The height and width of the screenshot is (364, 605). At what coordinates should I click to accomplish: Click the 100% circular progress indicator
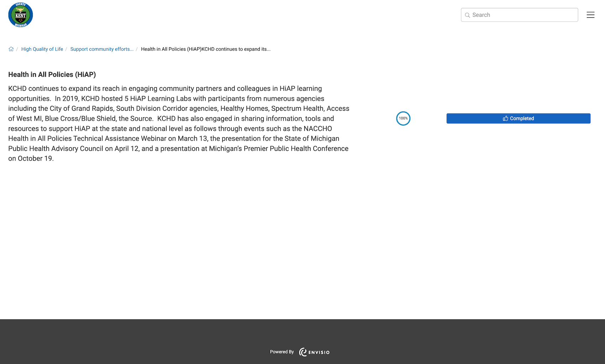[x=403, y=118]
